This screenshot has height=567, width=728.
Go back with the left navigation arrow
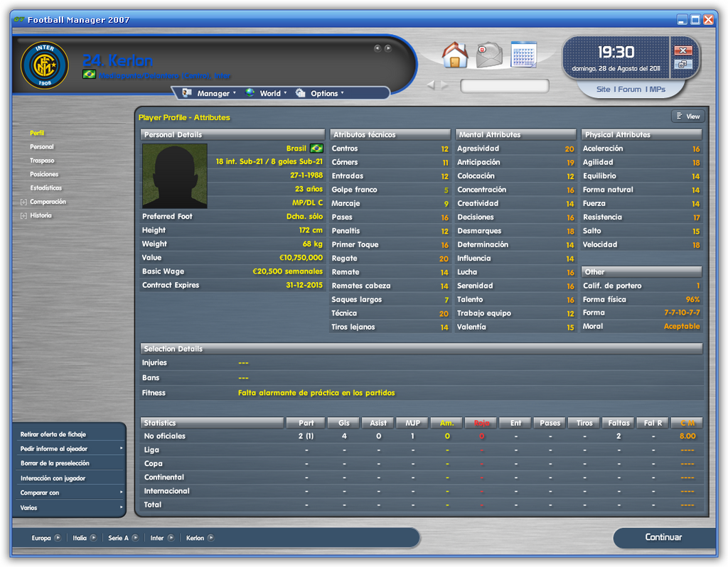(431, 85)
